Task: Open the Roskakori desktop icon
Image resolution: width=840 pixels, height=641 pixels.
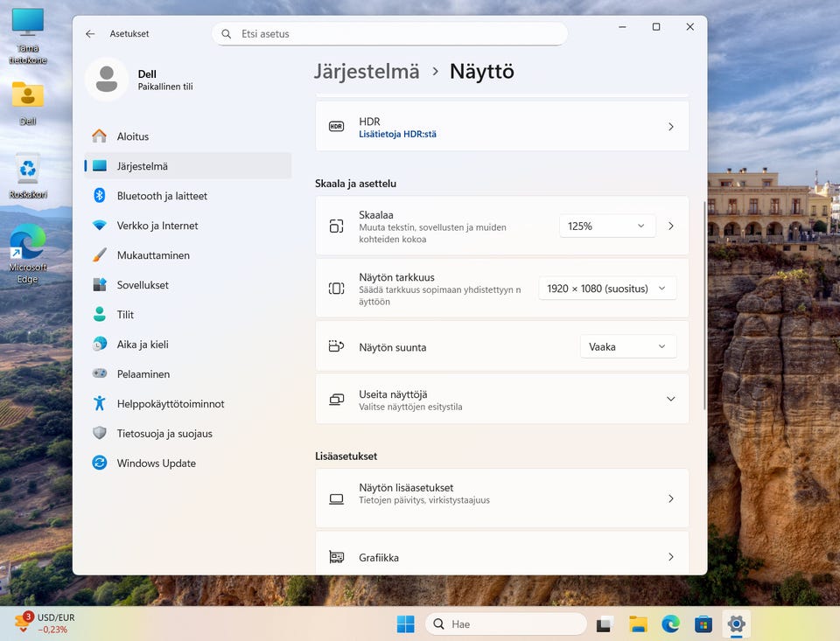Action: point(28,171)
